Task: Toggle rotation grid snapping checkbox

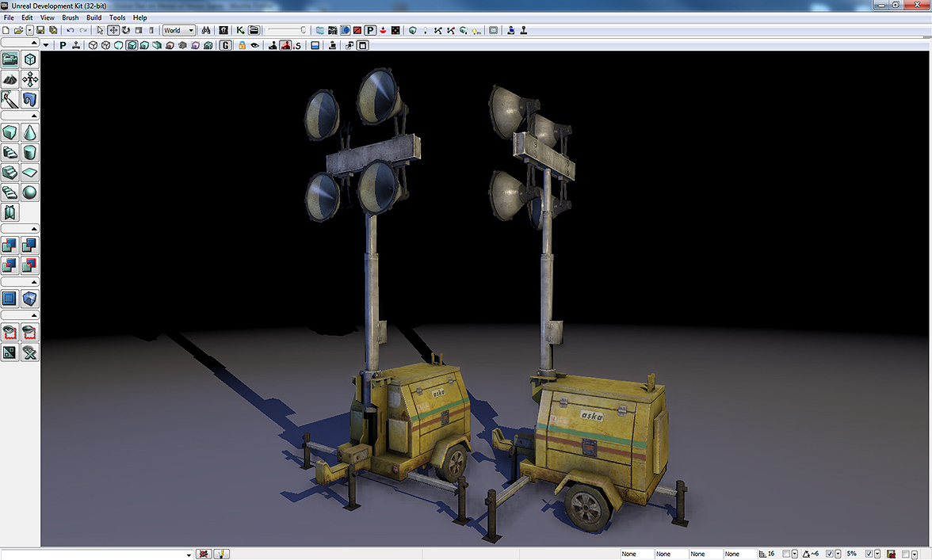Action: click(x=830, y=554)
